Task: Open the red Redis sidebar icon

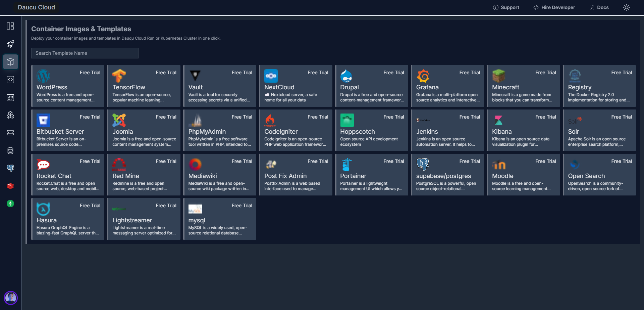Action: 10,186
